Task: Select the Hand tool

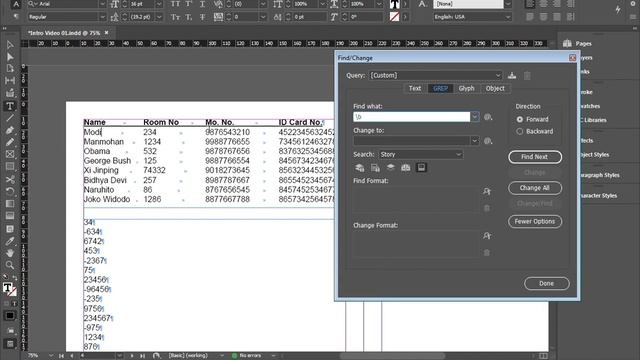Action: click(x=10, y=253)
